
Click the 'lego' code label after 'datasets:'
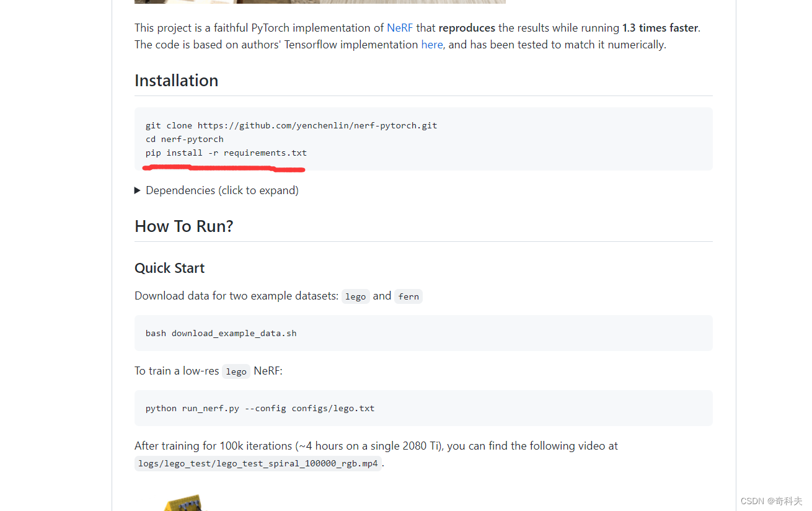356,296
